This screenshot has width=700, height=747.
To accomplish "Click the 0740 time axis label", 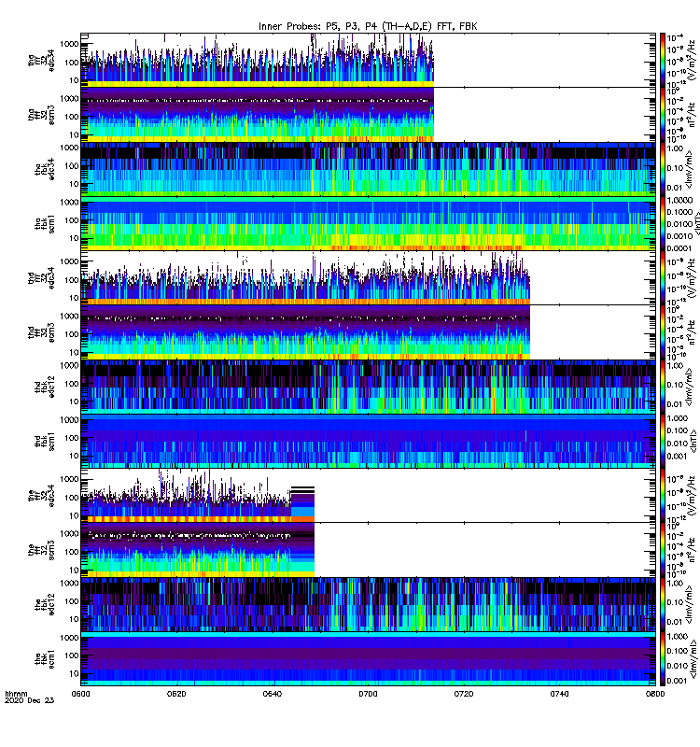I will click(559, 694).
